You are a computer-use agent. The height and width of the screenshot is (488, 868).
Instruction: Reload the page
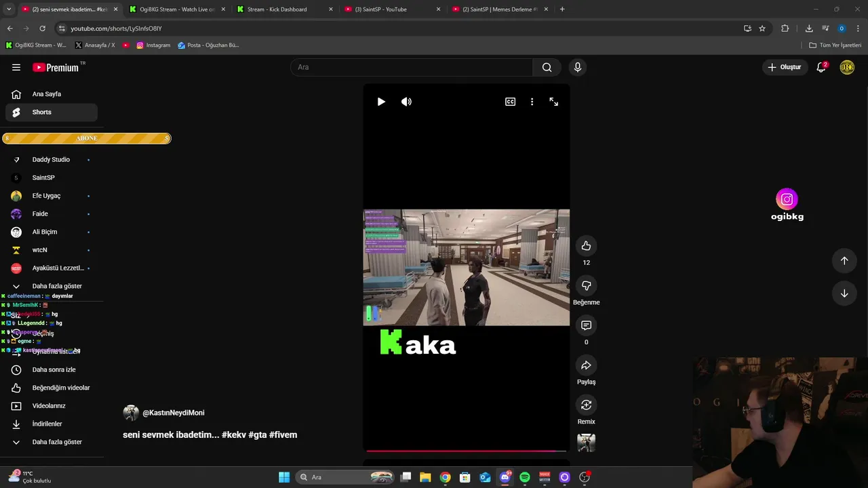click(42, 28)
